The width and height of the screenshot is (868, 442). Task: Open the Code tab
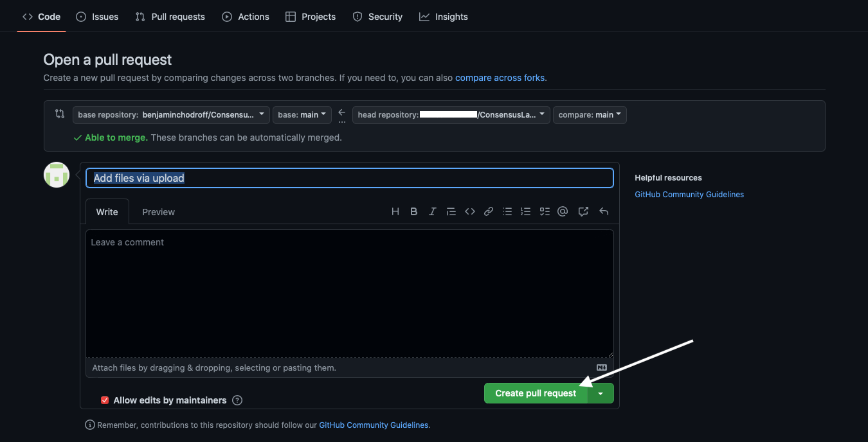pyautogui.click(x=42, y=17)
